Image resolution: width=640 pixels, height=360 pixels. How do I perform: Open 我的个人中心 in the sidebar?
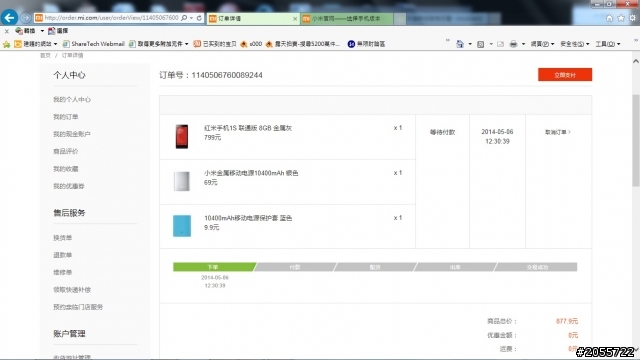coord(72,100)
